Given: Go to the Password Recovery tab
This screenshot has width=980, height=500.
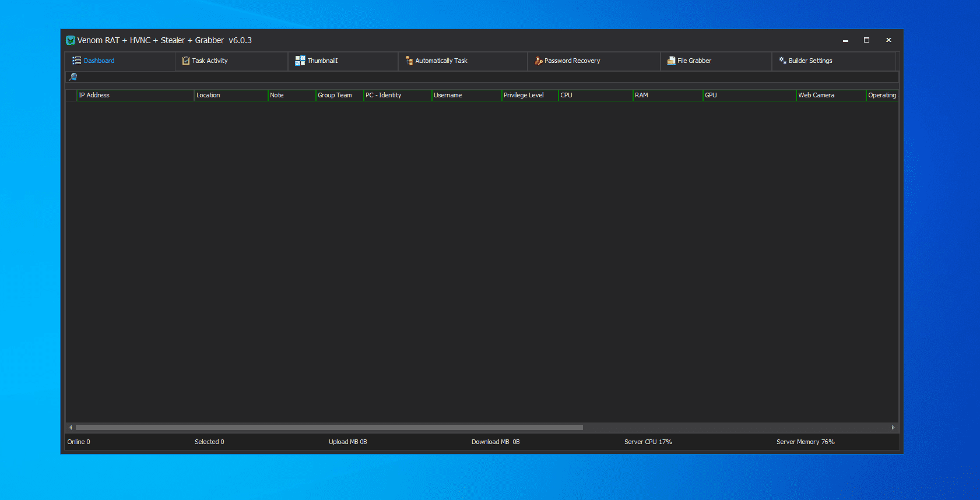Looking at the screenshot, I should 594,61.
